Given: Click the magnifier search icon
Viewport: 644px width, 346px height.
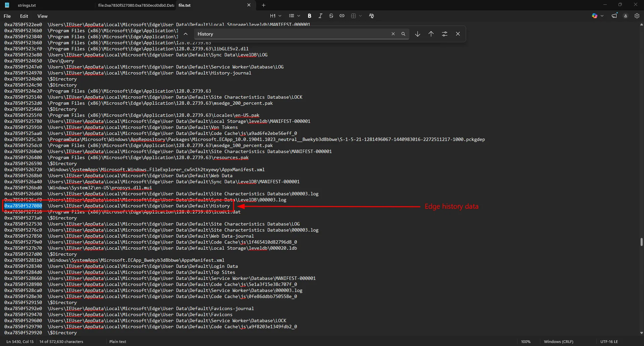Looking at the screenshot, I should [x=403, y=34].
